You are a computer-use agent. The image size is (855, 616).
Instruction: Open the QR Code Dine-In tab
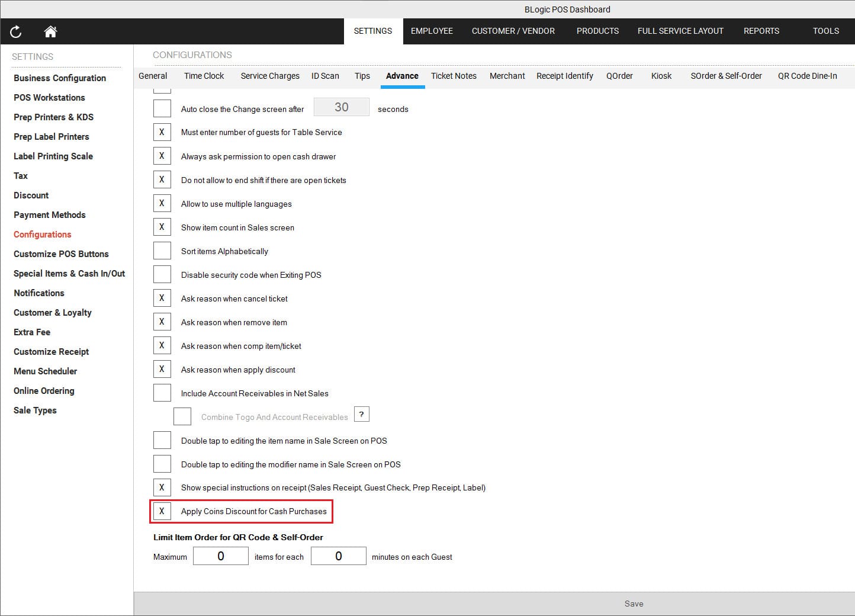click(807, 76)
